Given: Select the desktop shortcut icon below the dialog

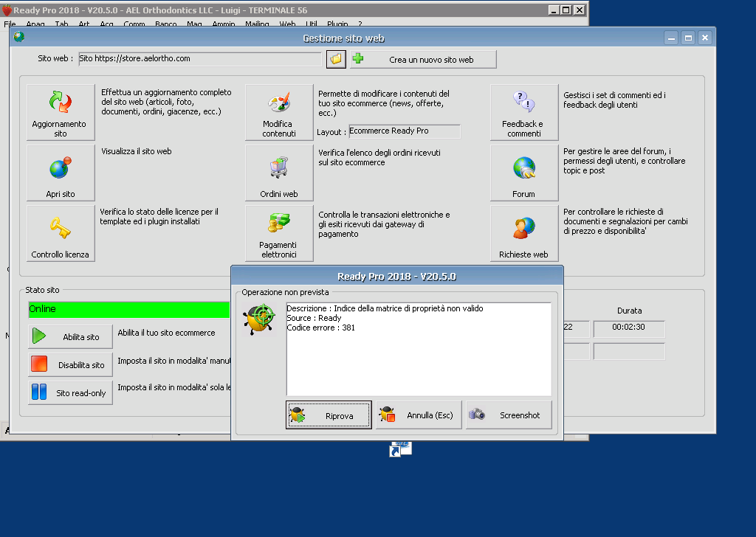Looking at the screenshot, I should tap(400, 449).
